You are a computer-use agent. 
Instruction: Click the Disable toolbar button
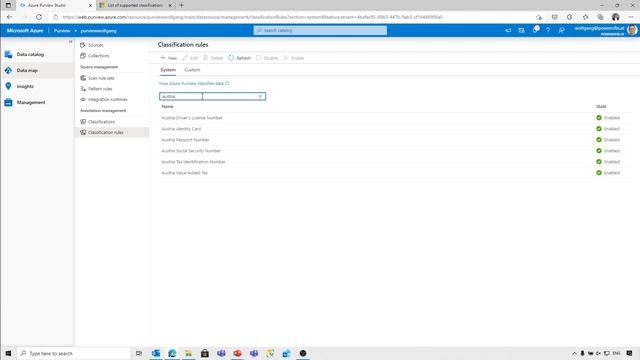pos(267,58)
